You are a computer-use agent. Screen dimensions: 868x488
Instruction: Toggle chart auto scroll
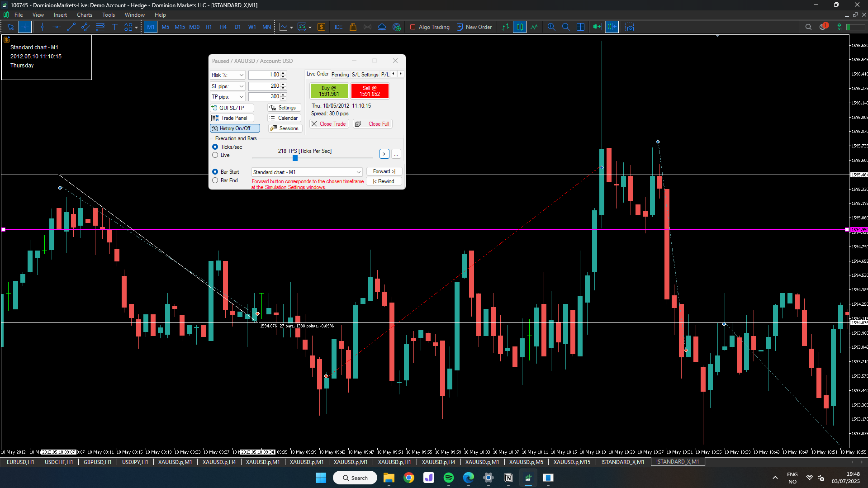pyautogui.click(x=597, y=27)
